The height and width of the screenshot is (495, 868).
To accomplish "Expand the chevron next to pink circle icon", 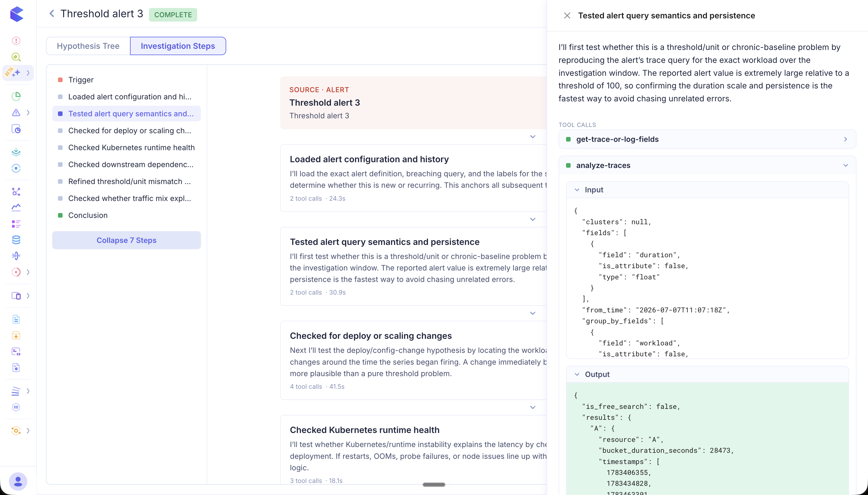I will click(x=28, y=272).
